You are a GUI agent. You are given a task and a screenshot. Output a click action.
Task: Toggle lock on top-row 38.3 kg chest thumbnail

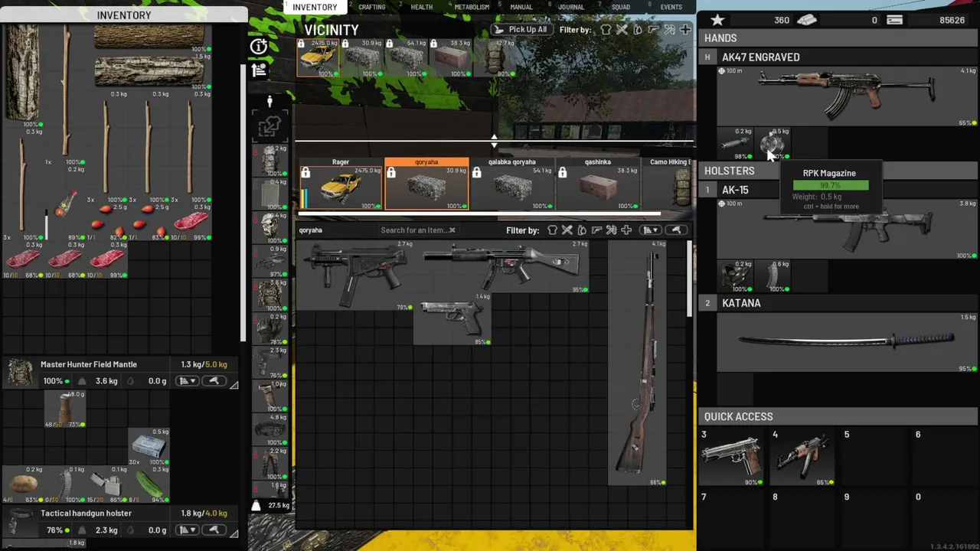tap(434, 44)
